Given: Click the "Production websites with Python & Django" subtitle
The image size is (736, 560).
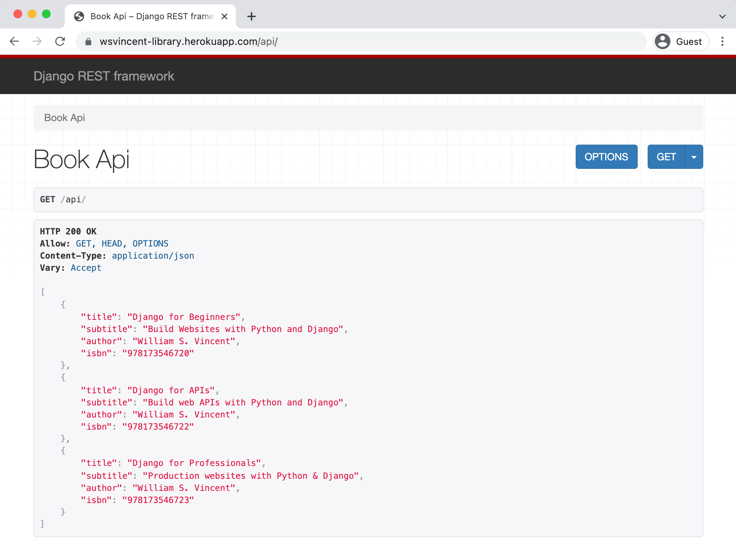Looking at the screenshot, I should pos(251,476).
